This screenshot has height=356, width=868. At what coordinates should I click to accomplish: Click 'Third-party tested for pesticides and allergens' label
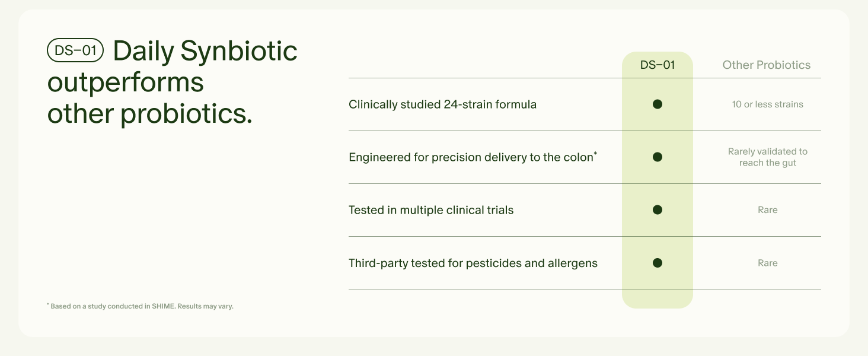coord(473,263)
